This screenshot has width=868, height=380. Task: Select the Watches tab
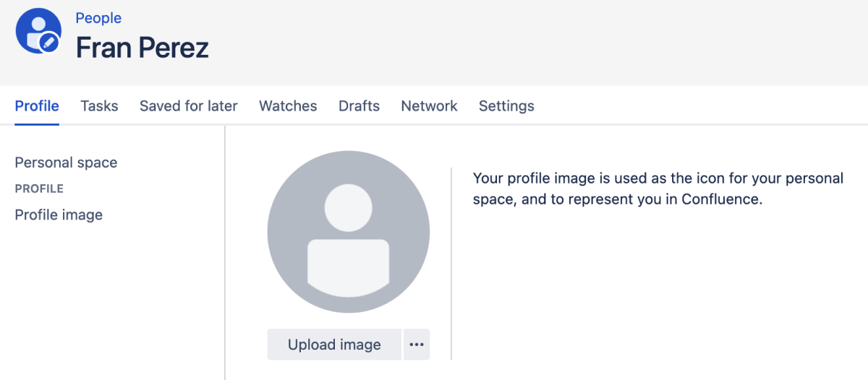point(288,106)
